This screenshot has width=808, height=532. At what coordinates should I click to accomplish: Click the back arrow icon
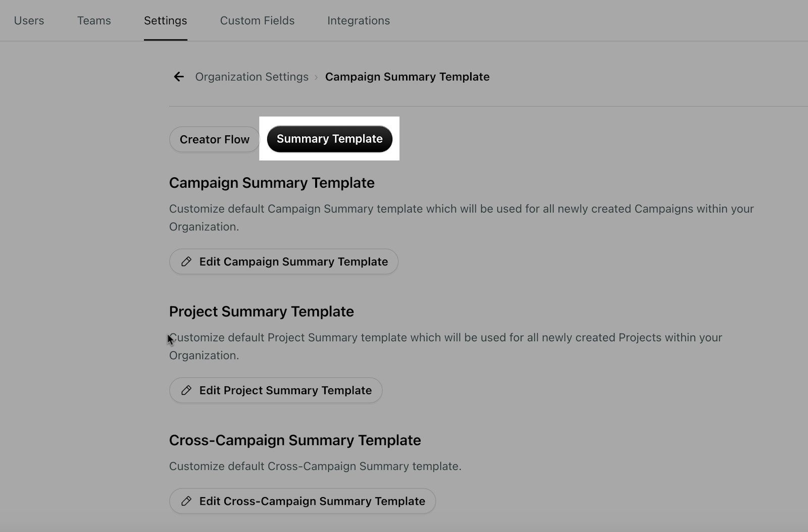point(179,77)
